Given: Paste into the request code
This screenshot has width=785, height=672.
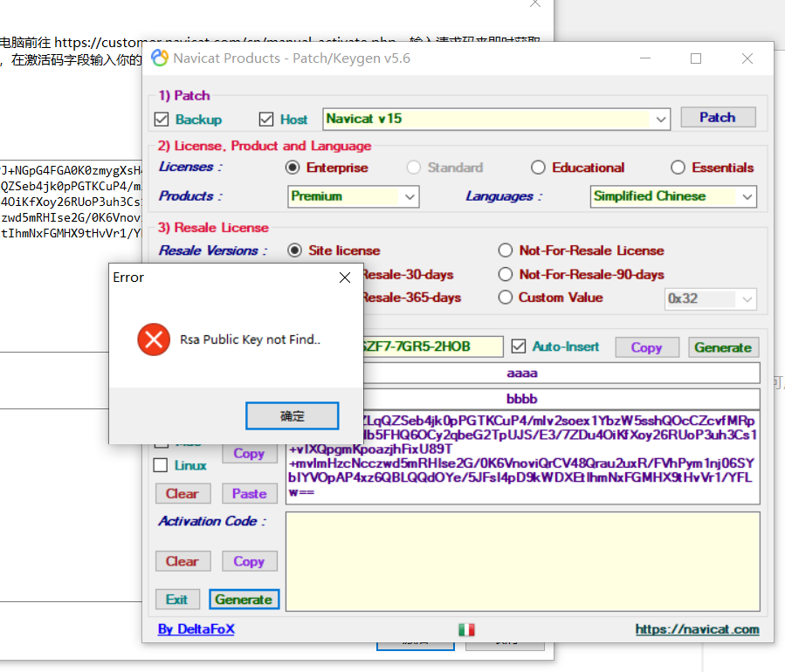Looking at the screenshot, I should click(x=250, y=493).
